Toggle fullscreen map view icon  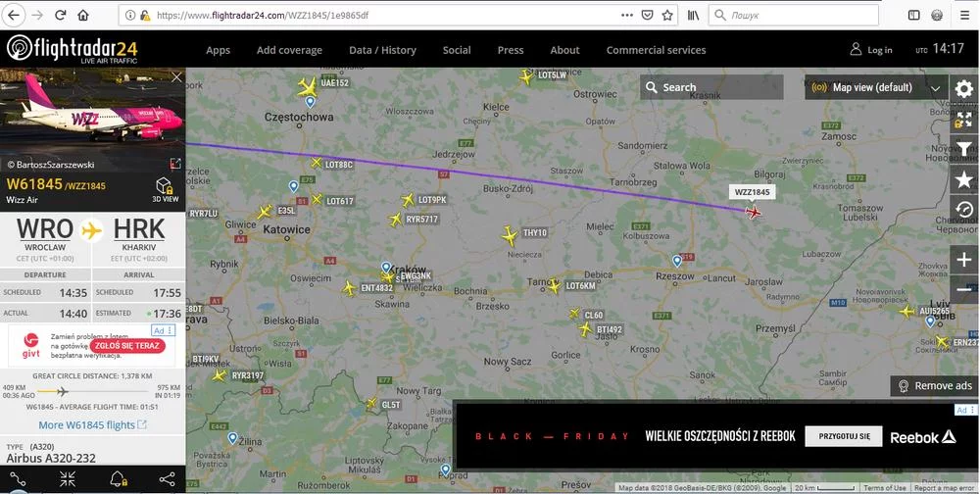964,119
